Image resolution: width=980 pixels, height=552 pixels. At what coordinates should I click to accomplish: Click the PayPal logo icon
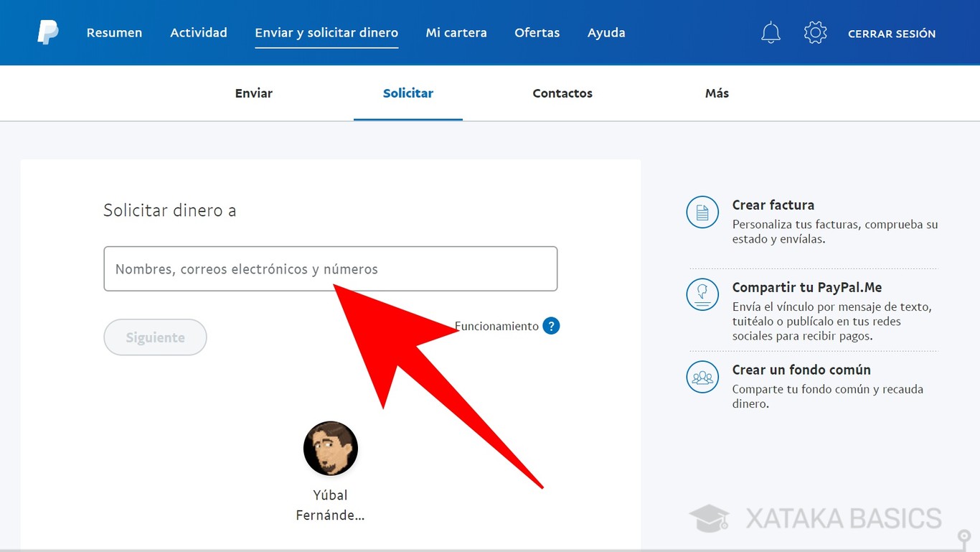48,33
